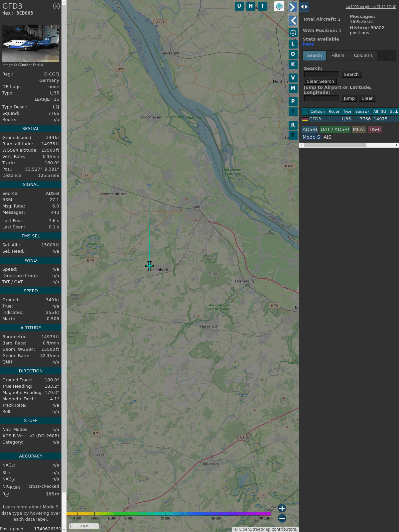This screenshot has height=532, width=399.
Task: Sort the table by Route column
Action: click(x=334, y=112)
